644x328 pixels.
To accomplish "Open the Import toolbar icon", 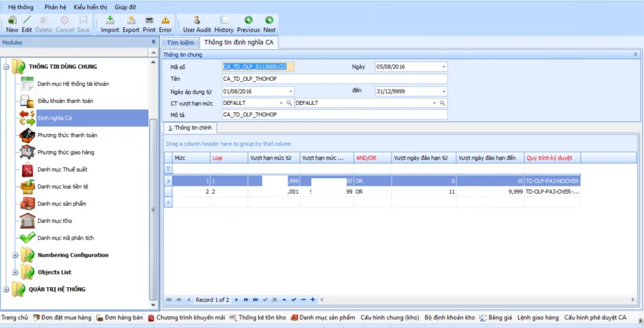I will point(109,24).
